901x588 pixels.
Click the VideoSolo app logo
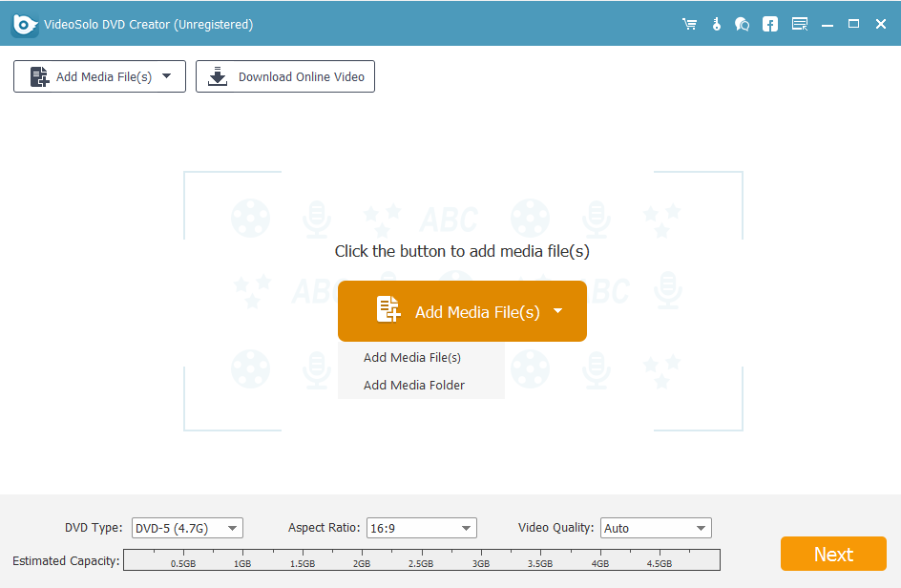pos(24,24)
